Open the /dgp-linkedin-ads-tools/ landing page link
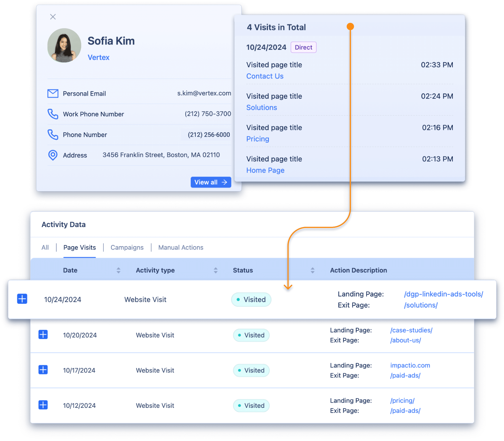 click(x=443, y=294)
